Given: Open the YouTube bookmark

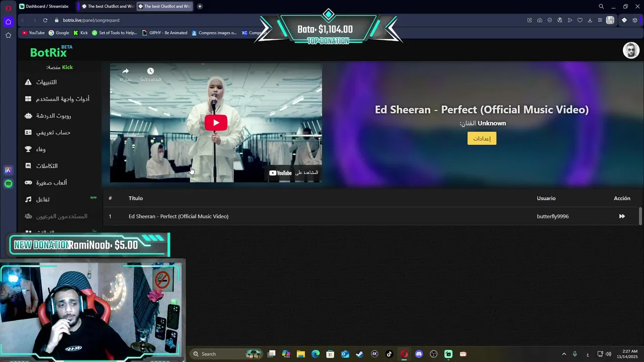Looking at the screenshot, I should pyautogui.click(x=33, y=33).
